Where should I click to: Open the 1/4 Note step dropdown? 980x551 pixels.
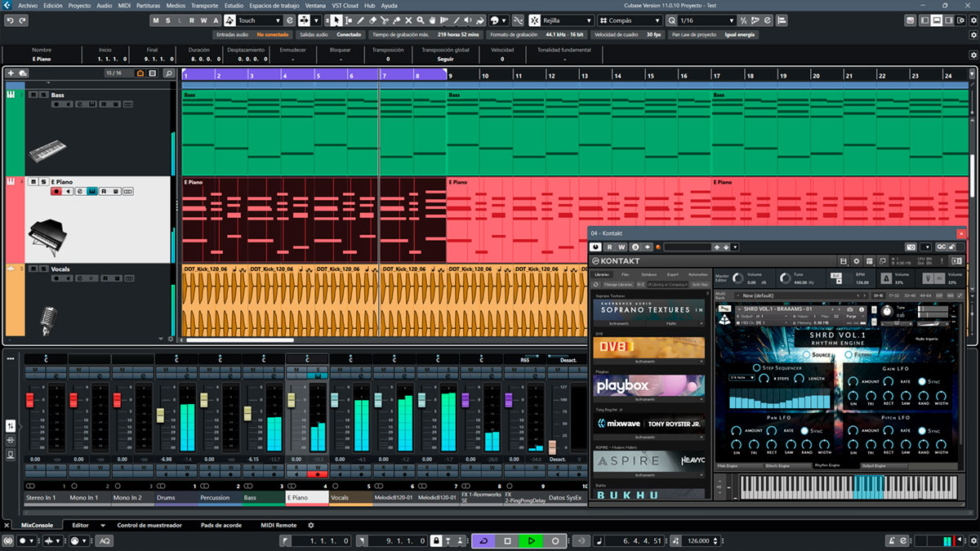[x=742, y=378]
